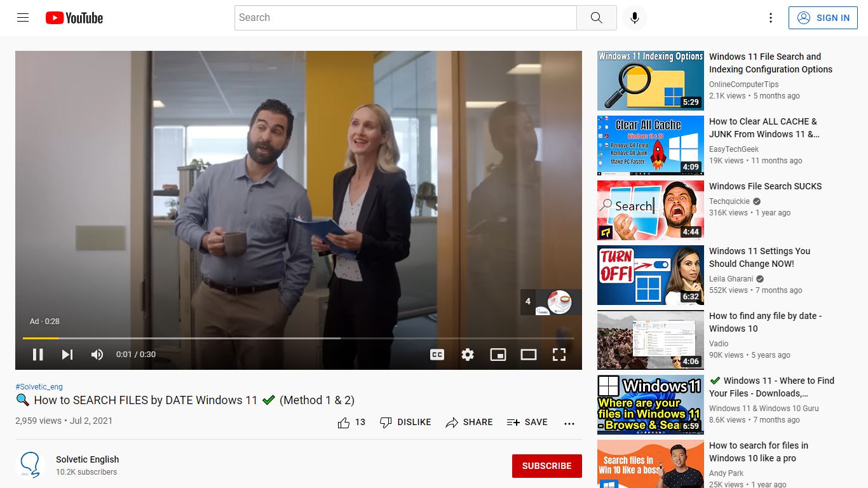
Task: Subscribe to Solvetic English
Action: (x=546, y=466)
